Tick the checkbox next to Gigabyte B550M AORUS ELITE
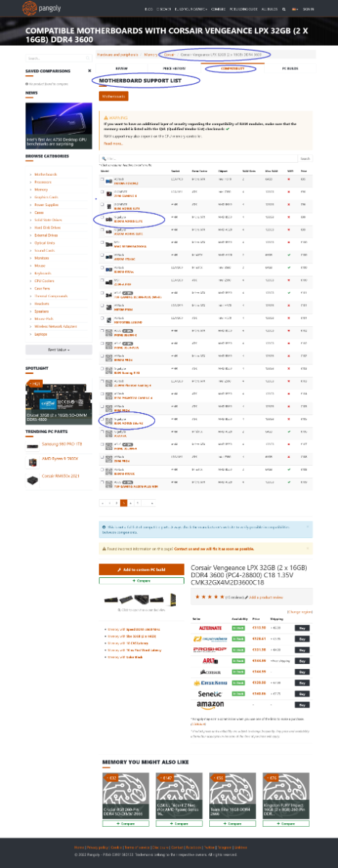 tap(103, 216)
